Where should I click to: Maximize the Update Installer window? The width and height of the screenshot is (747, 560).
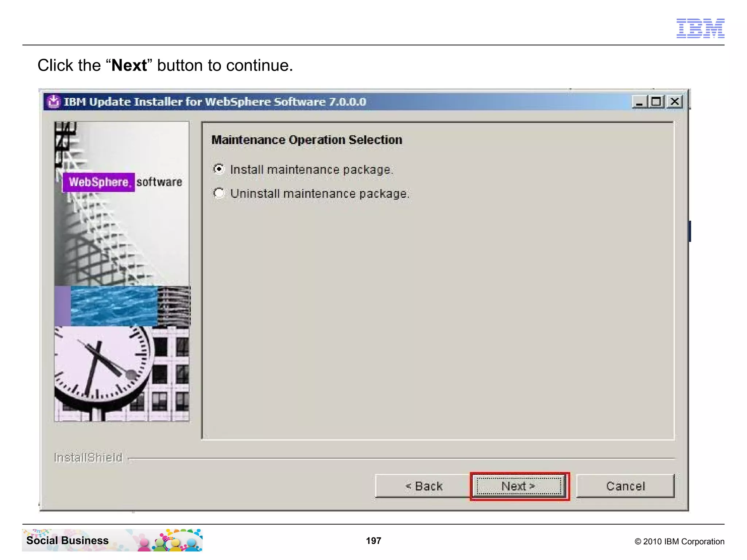(x=656, y=102)
